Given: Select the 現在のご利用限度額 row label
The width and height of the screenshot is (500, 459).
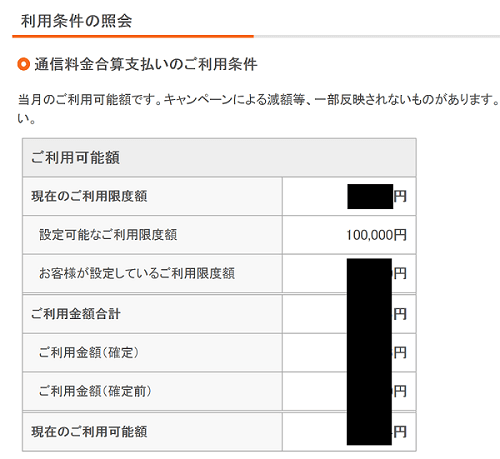Looking at the screenshot, I should click(x=89, y=196).
